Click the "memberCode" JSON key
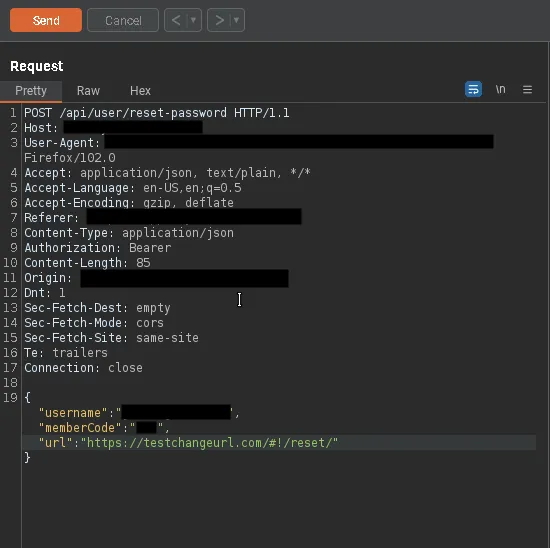Image resolution: width=550 pixels, height=548 pixels. tap(80, 428)
